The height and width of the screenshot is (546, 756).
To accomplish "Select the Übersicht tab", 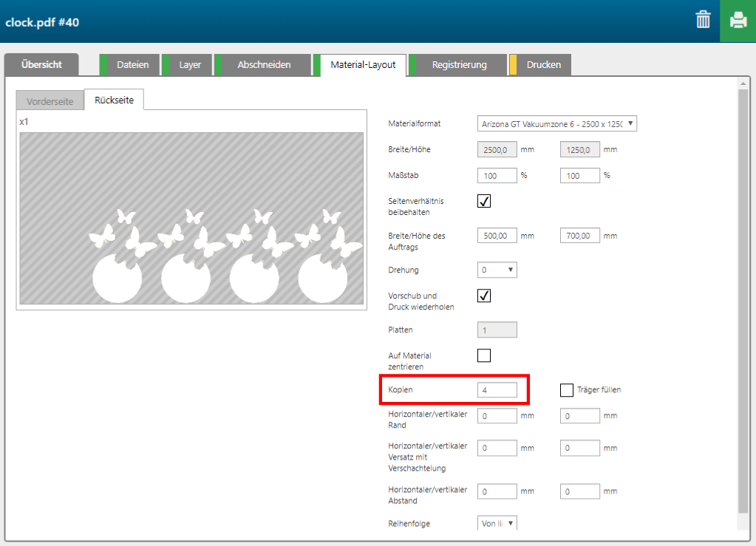I will click(41, 65).
